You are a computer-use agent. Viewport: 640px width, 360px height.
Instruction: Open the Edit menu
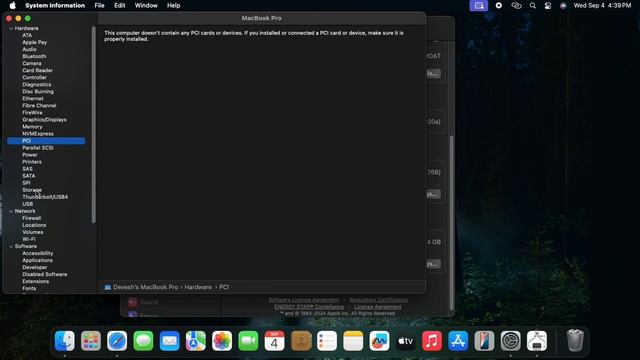click(x=120, y=5)
